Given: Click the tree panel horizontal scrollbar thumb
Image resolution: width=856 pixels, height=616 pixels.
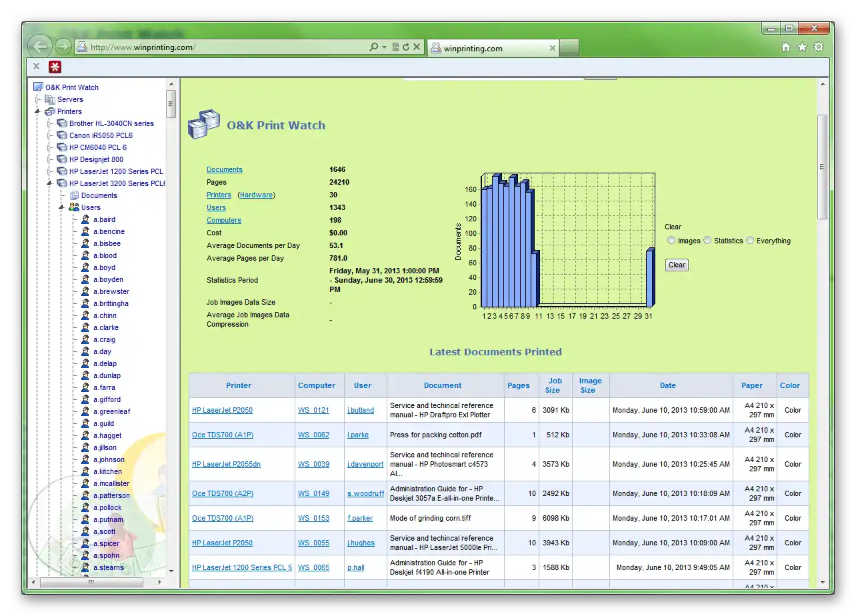Looking at the screenshot, I should pos(91,582).
